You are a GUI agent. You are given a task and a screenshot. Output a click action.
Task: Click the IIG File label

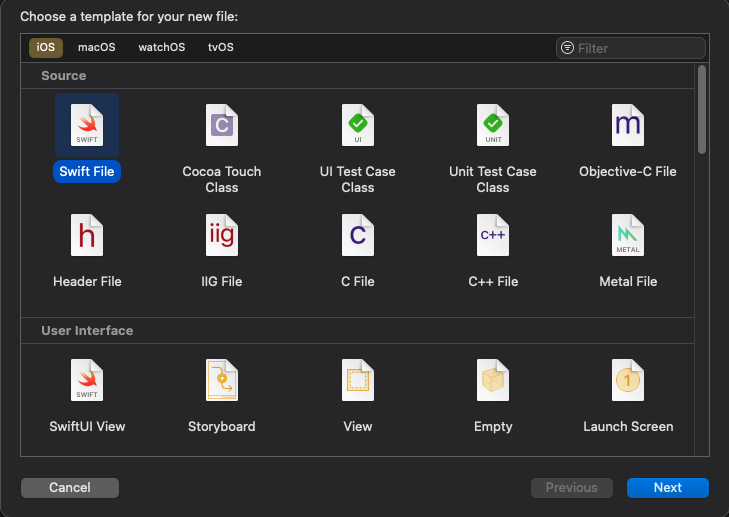coord(222,281)
